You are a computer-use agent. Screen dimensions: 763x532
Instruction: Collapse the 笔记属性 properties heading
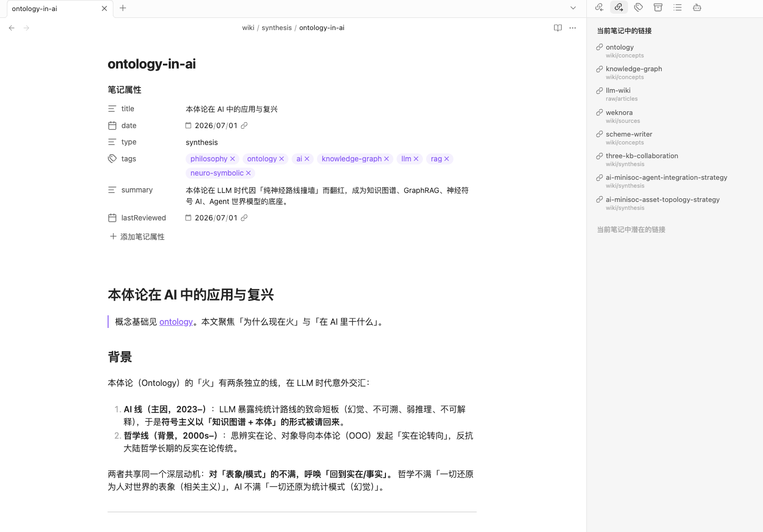click(124, 90)
